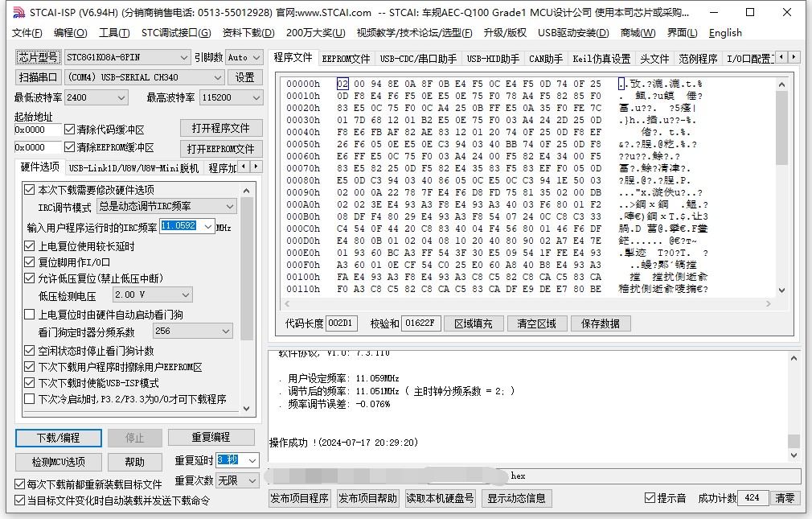
Task: Open the 文件(F) menu
Action: coord(27,33)
